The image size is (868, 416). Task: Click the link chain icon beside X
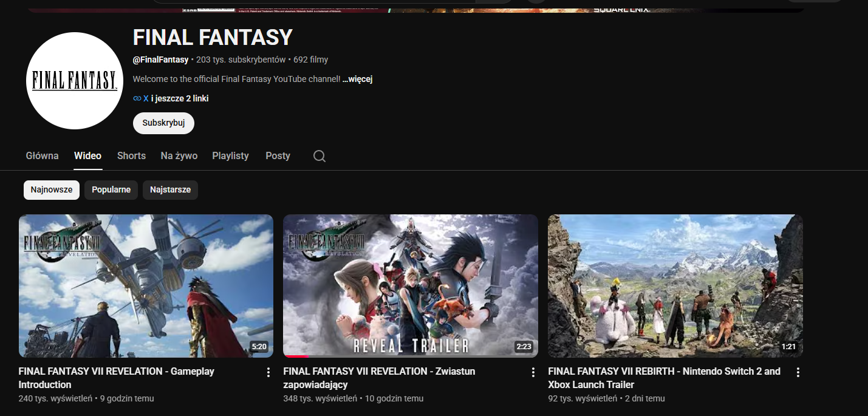[137, 98]
